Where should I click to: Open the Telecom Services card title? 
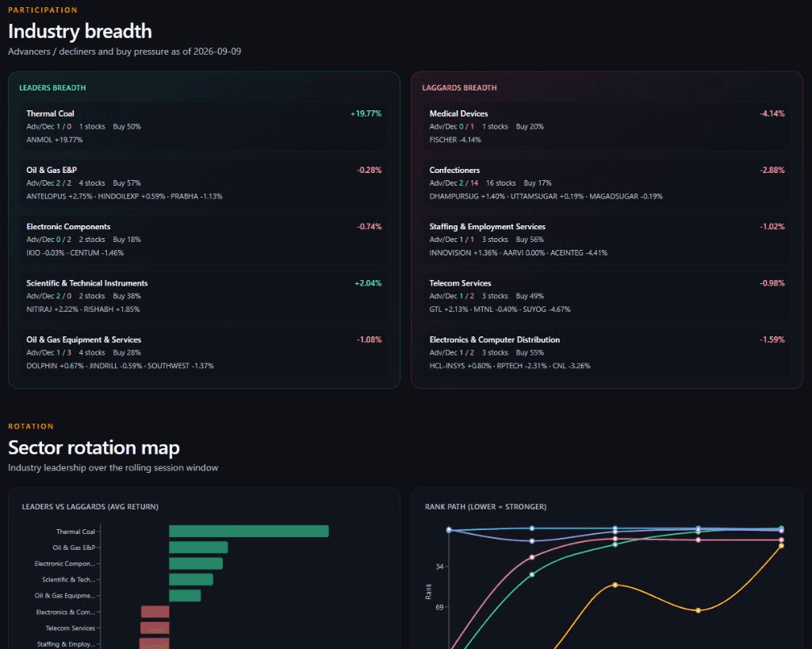461,282
